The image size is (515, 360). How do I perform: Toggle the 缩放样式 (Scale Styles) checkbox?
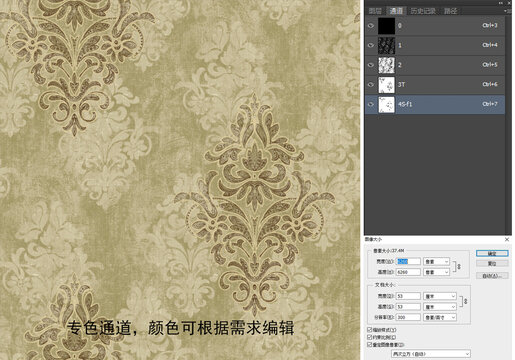[369, 330]
